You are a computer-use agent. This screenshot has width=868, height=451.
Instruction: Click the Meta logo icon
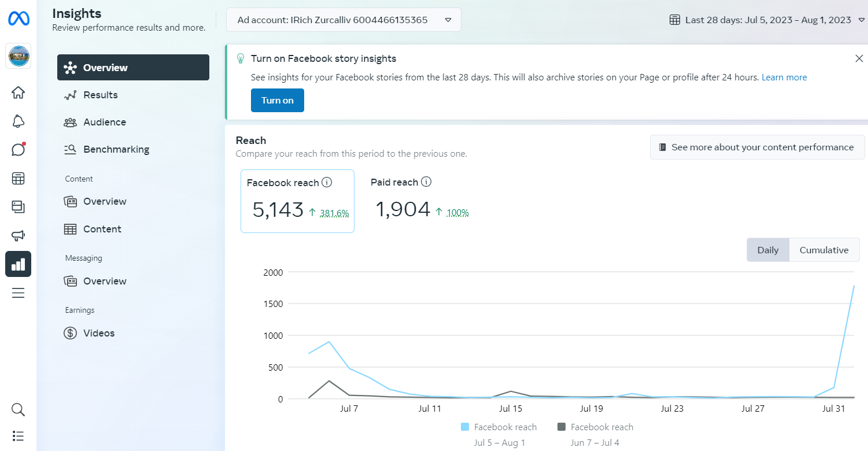18,19
